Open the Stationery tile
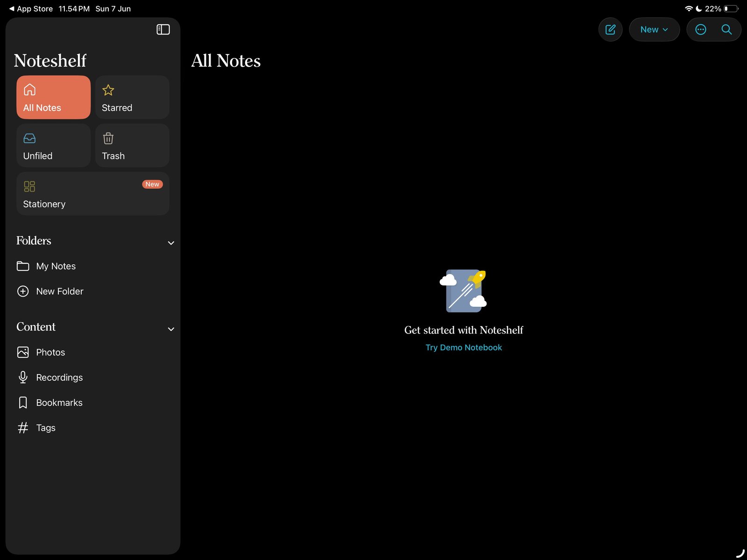 [x=93, y=193]
